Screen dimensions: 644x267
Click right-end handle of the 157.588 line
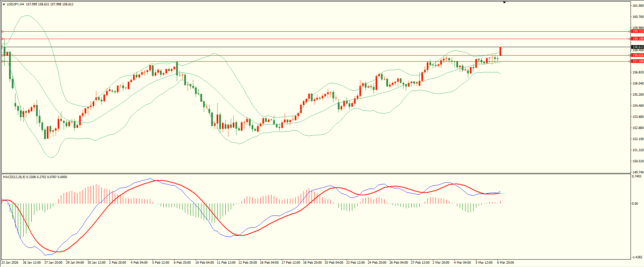630,61
